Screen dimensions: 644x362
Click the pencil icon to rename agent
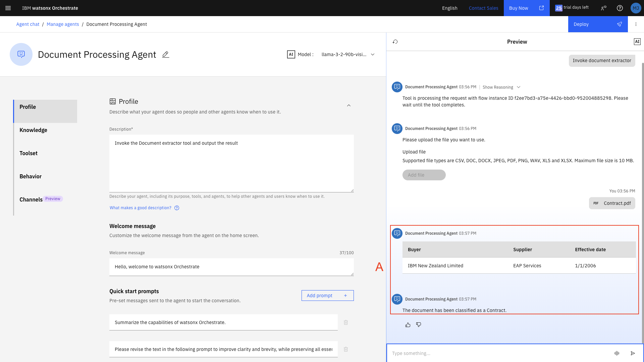tap(165, 54)
